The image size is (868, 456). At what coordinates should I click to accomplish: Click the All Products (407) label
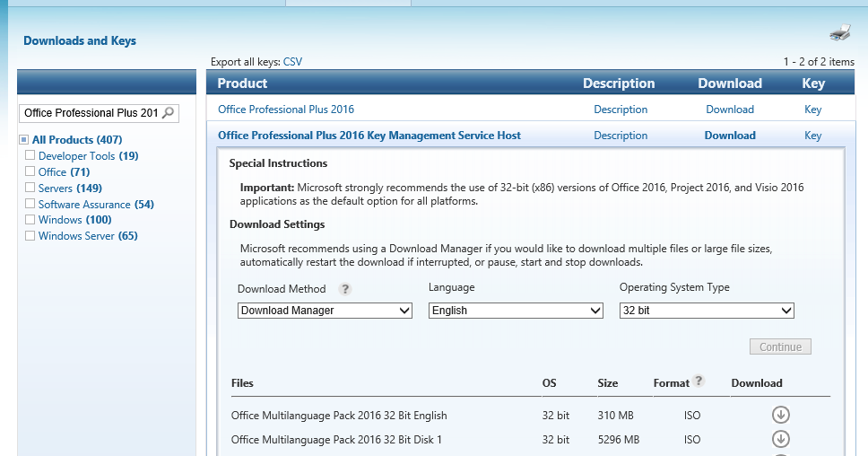[x=77, y=140]
